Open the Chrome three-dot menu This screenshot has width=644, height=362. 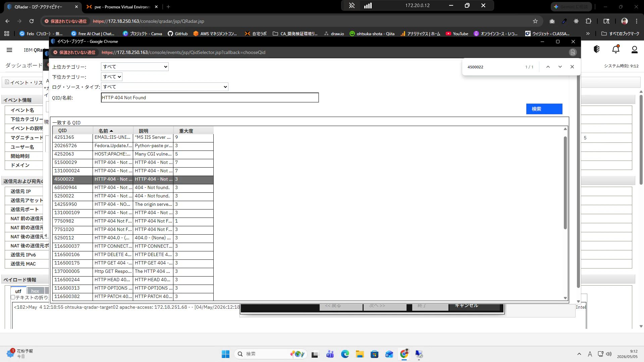(x=637, y=21)
